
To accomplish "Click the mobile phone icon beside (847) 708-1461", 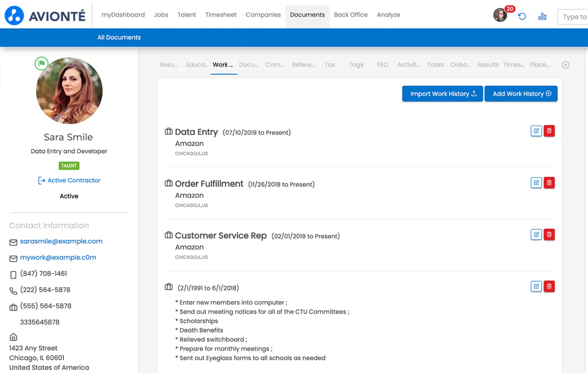I will tap(13, 275).
